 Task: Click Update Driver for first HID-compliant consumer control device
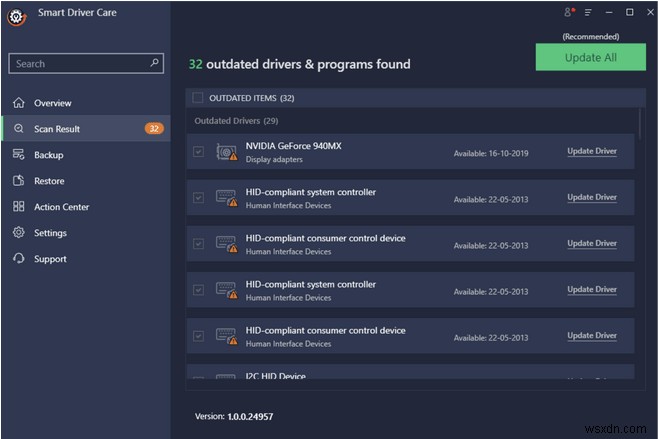(592, 244)
